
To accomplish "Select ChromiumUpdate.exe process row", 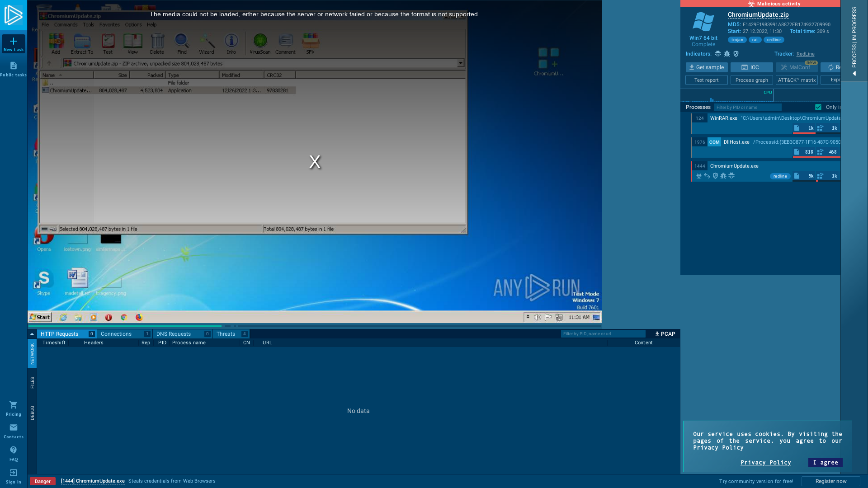I will coord(766,171).
